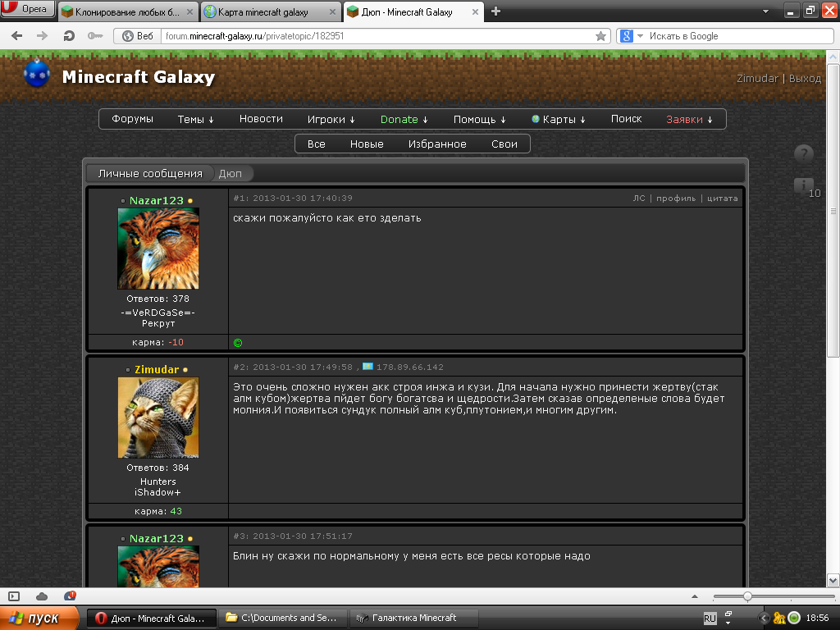
Task: Select the Свои filter tab
Action: 504,144
